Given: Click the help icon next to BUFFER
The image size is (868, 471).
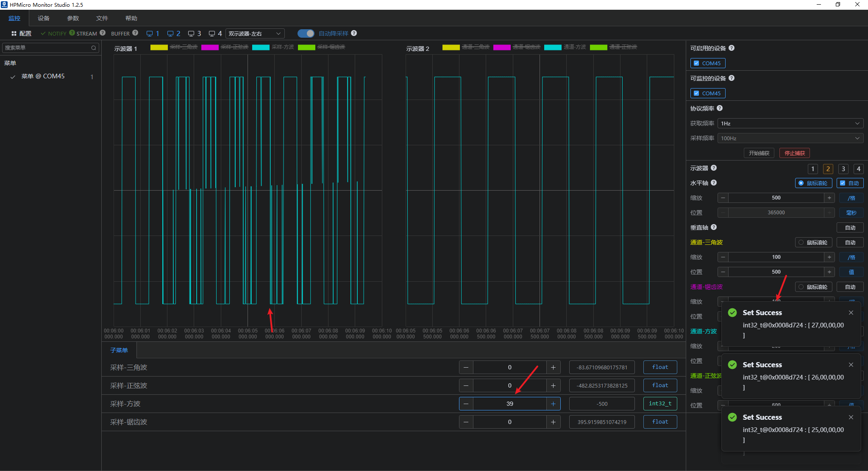Looking at the screenshot, I should click(135, 33).
